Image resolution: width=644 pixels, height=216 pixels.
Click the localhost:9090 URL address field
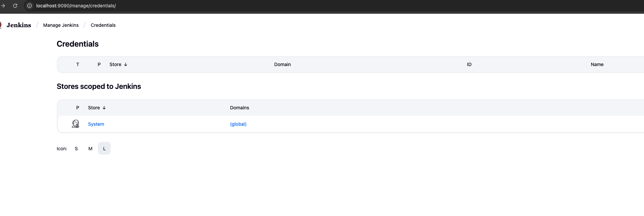76,6
